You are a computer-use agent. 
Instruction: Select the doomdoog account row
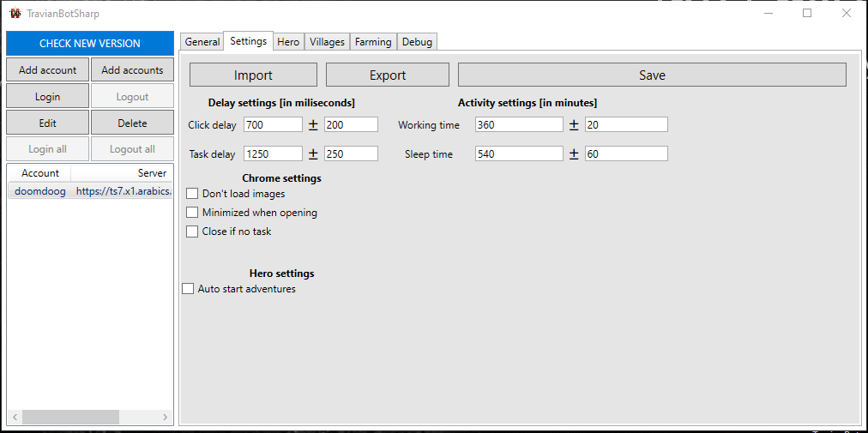click(x=90, y=191)
